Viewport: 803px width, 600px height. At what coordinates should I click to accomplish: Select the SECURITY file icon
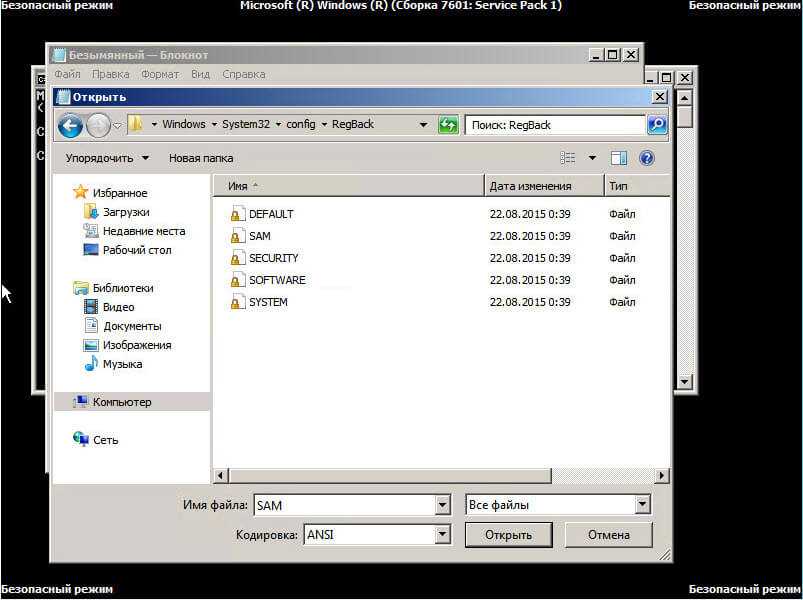pos(237,258)
